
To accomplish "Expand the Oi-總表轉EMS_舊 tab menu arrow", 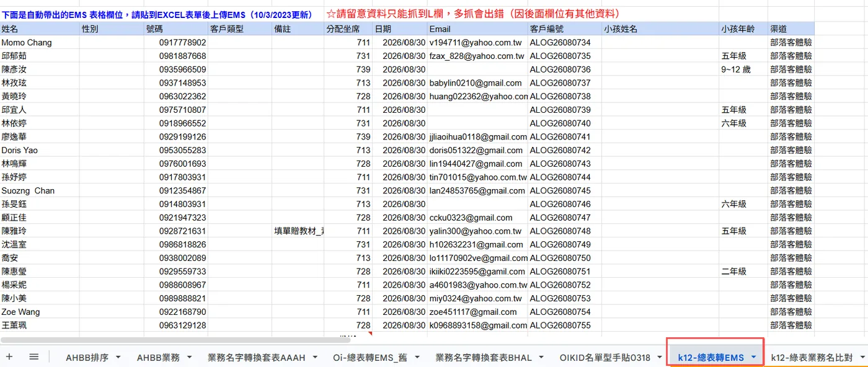I will pos(417,357).
